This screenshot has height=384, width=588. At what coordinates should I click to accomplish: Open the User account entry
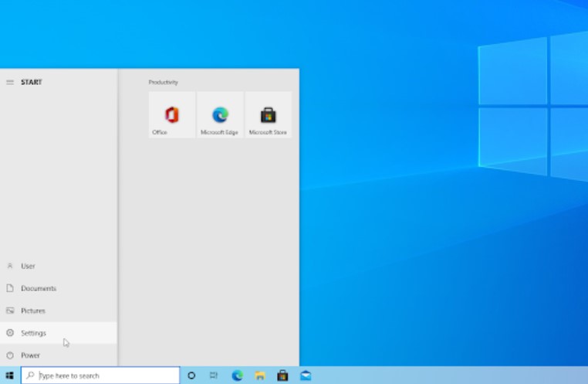click(x=59, y=266)
